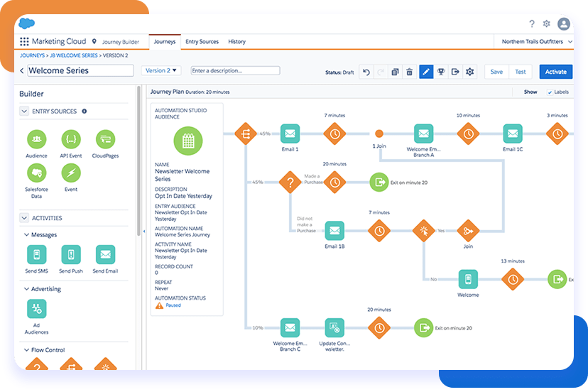Toggle the Labels checkbox
The height and width of the screenshot is (392, 588).
(550, 92)
